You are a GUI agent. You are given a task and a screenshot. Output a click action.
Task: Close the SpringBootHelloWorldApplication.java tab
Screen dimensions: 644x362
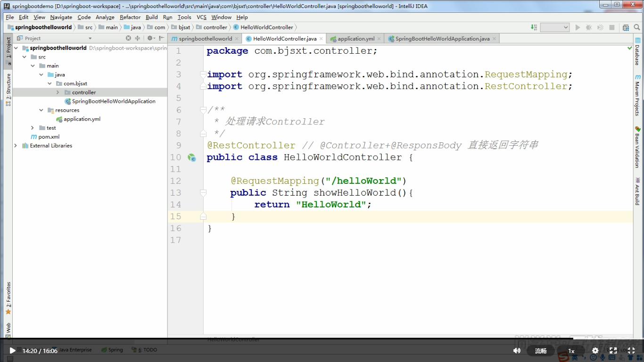[494, 39]
